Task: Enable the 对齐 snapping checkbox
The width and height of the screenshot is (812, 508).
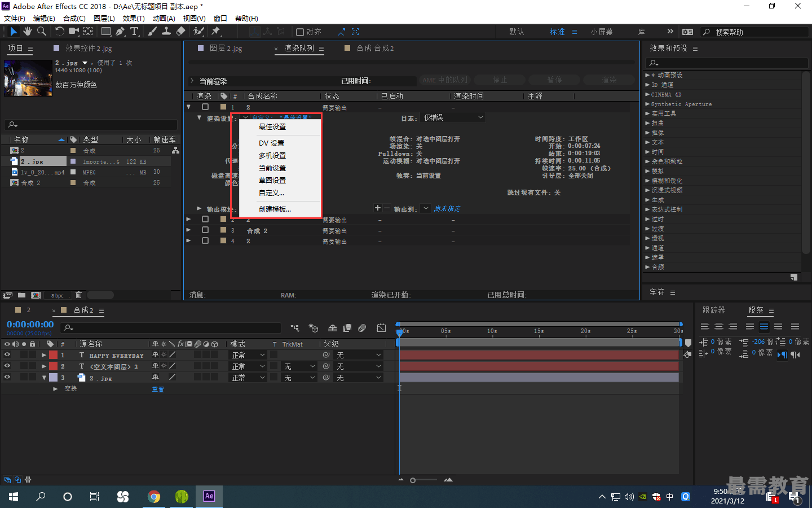Action: pyautogui.click(x=300, y=32)
